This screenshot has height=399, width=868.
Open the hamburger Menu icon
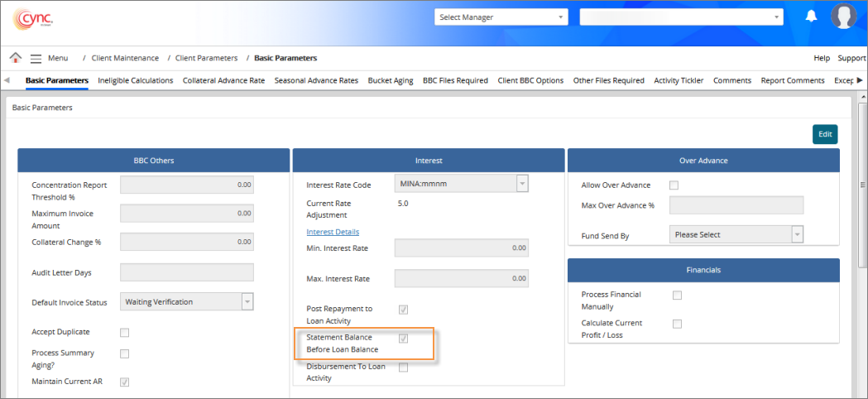pyautogui.click(x=36, y=58)
